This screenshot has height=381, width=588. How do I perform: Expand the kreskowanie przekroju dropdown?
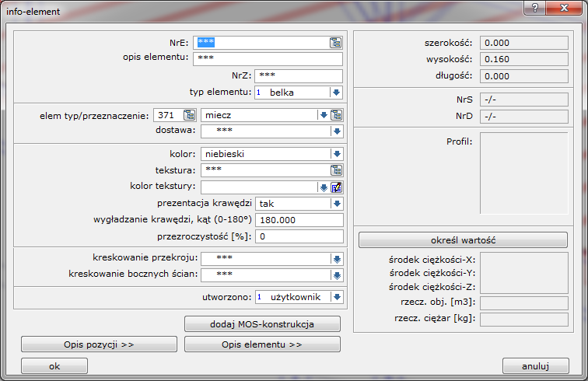[336, 259]
